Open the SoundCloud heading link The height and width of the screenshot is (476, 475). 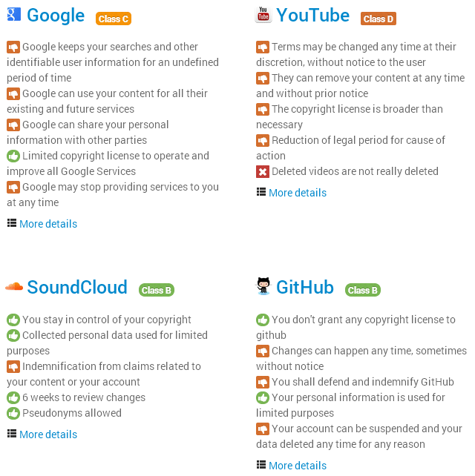77,288
